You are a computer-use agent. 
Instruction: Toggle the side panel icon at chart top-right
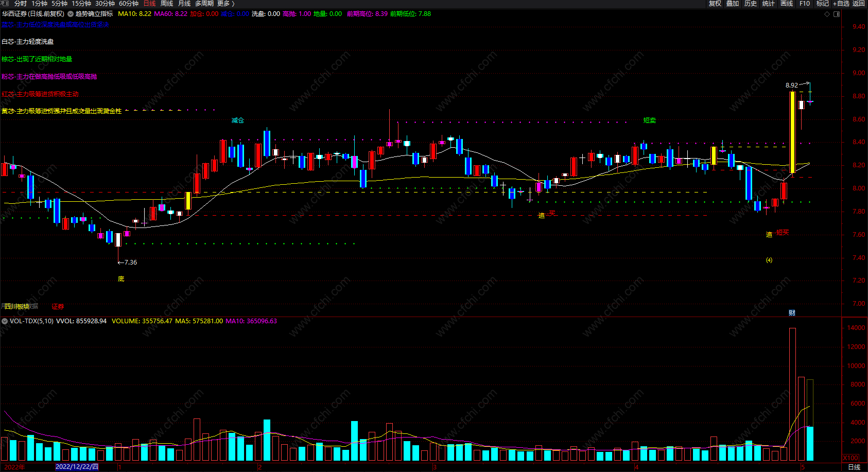[x=837, y=14]
